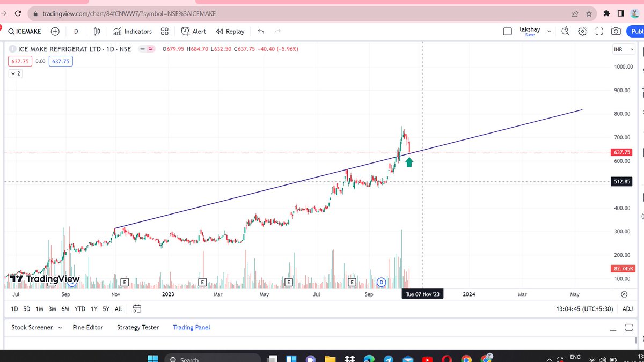The image size is (644, 362).
Task: Open candlestick chart style selector
Action: [x=97, y=31]
